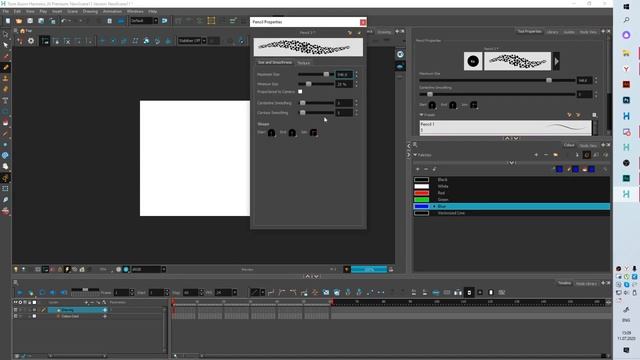This screenshot has width=640, height=360.
Task: Open the Drawing menu
Action: 90,11
